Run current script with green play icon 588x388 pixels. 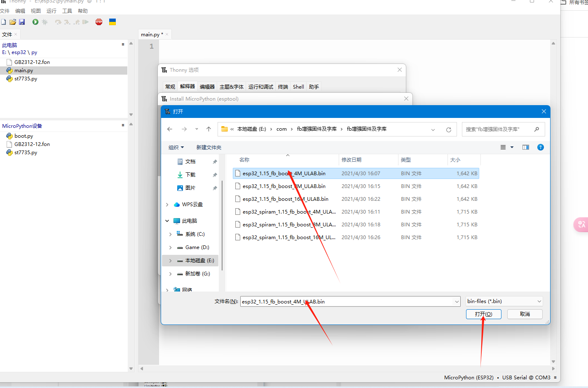click(35, 22)
